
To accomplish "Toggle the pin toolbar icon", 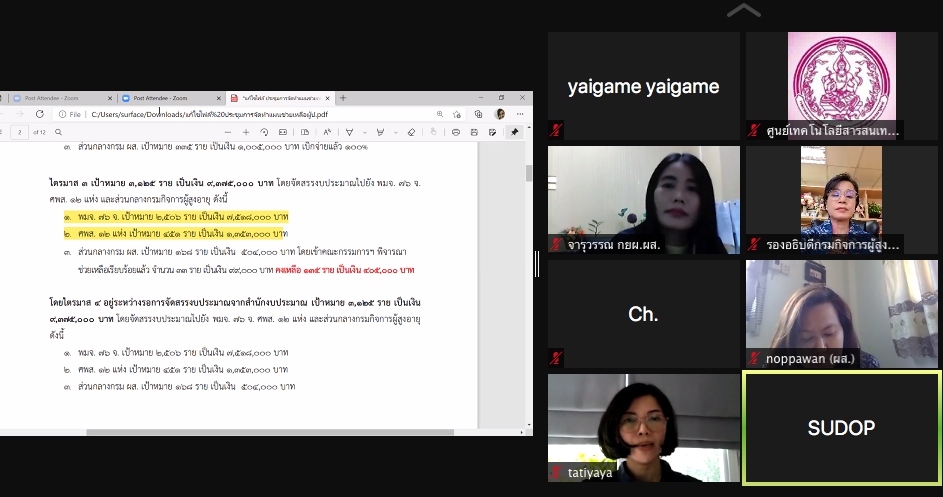I will click(x=515, y=132).
